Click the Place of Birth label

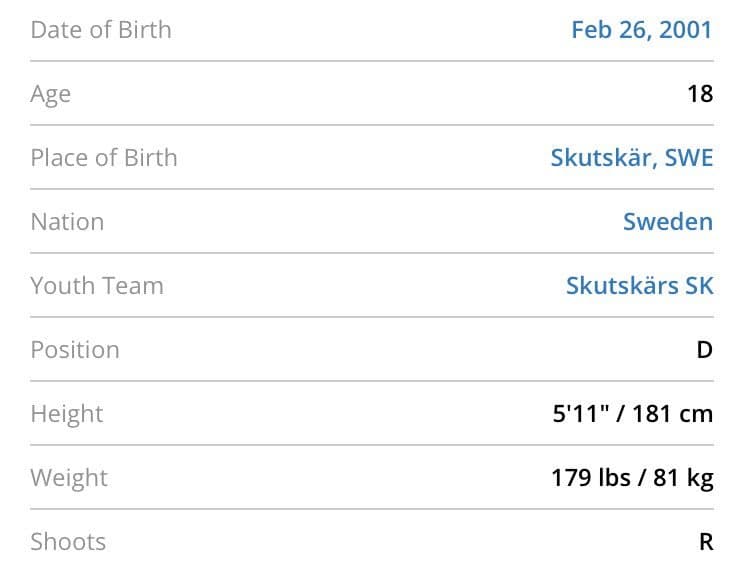tap(104, 158)
